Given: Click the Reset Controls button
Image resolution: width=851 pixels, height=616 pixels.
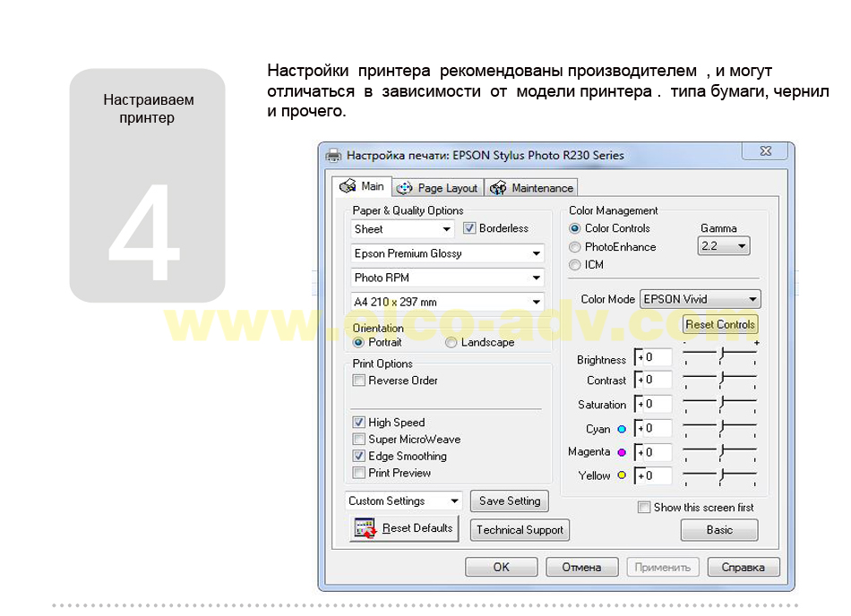Looking at the screenshot, I should pyautogui.click(x=720, y=324).
